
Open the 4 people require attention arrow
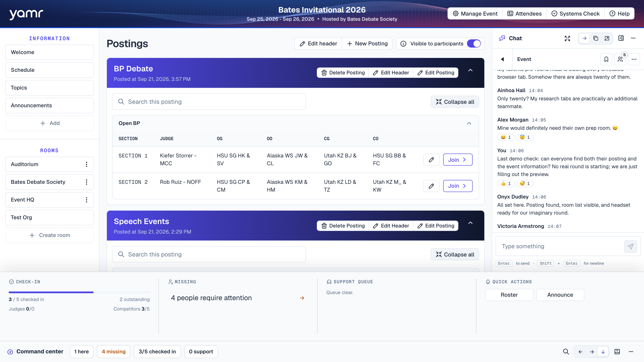point(302,298)
